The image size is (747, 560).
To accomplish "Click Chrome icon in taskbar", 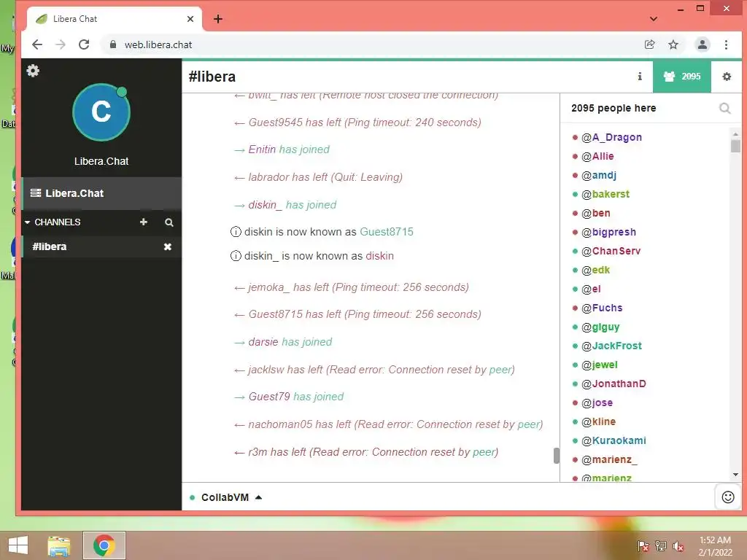I will coord(104,545).
